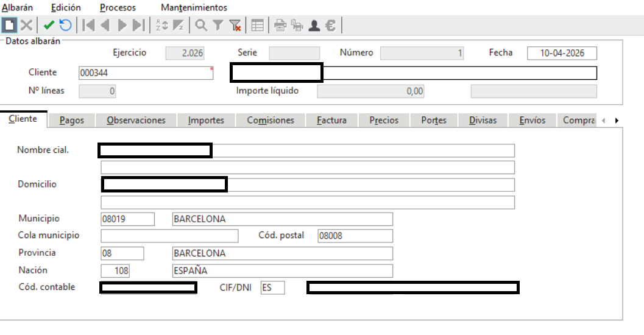Select the Observaciones tab
The width and height of the screenshot is (644, 335).
[x=136, y=120]
